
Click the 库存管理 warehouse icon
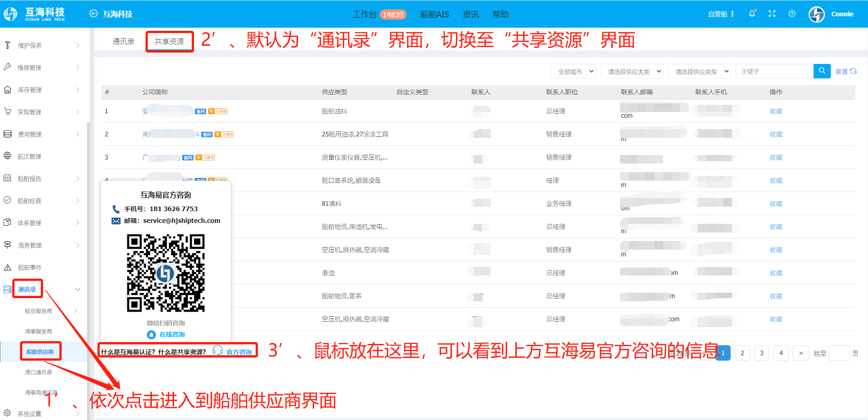pos(8,89)
